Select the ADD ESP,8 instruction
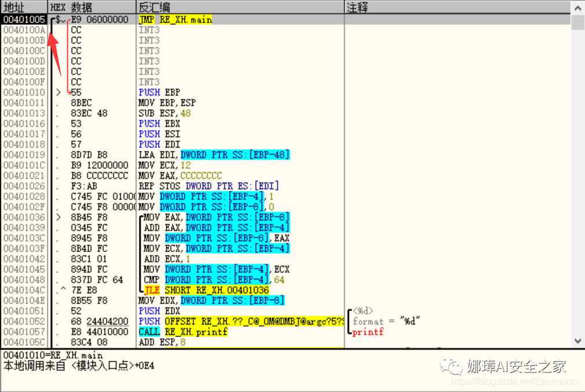The width and height of the screenshot is (585, 392). point(162,342)
